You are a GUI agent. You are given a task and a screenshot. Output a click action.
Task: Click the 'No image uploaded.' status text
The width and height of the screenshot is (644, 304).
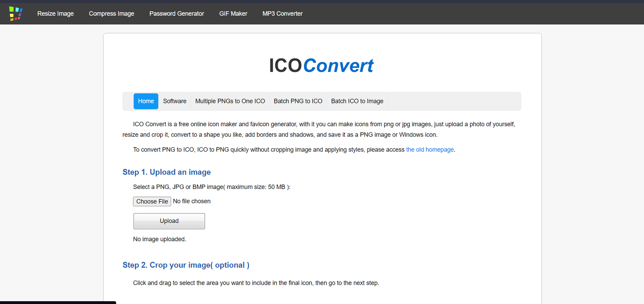coord(160,239)
